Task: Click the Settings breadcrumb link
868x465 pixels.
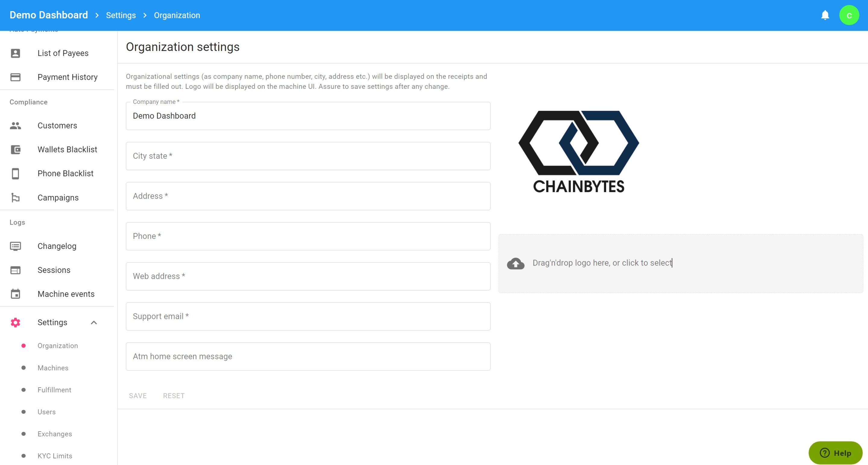Action: click(x=121, y=15)
